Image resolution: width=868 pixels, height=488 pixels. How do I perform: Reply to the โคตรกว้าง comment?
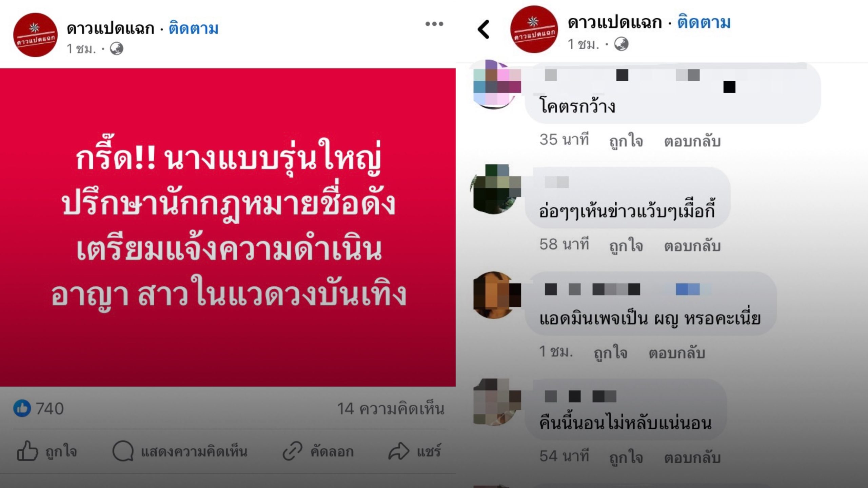692,141
